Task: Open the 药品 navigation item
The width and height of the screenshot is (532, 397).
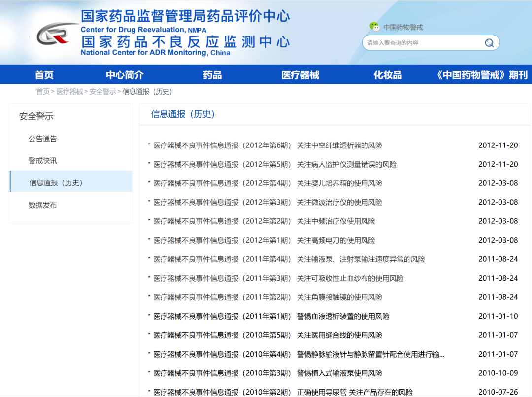Action: pyautogui.click(x=212, y=74)
